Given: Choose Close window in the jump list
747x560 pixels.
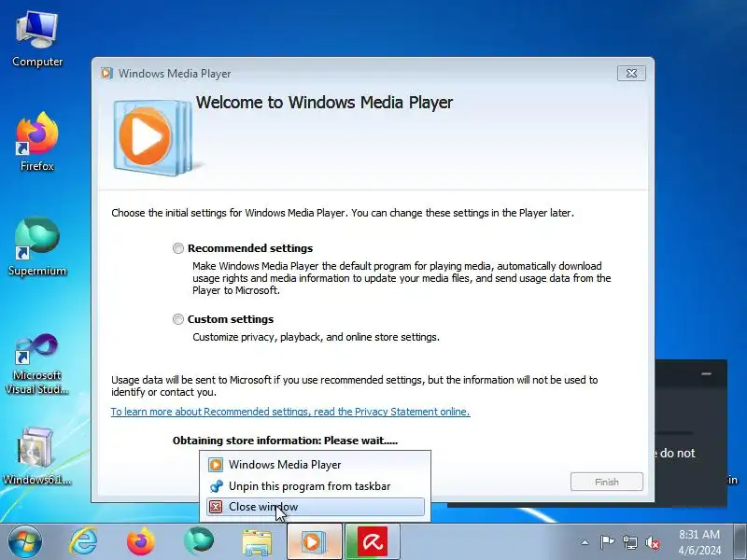Looking at the screenshot, I should [316, 507].
